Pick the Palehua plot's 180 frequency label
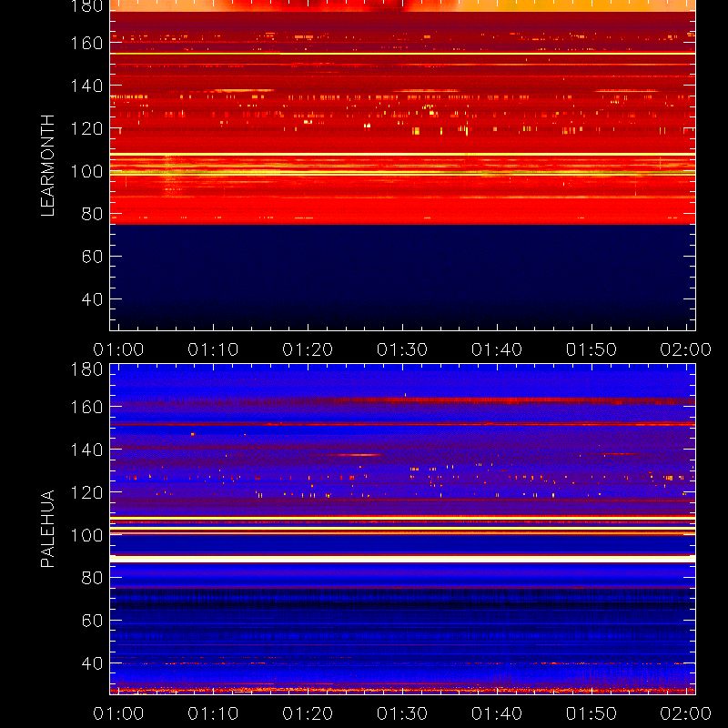Screen dimensions: 728x728 click(x=86, y=369)
